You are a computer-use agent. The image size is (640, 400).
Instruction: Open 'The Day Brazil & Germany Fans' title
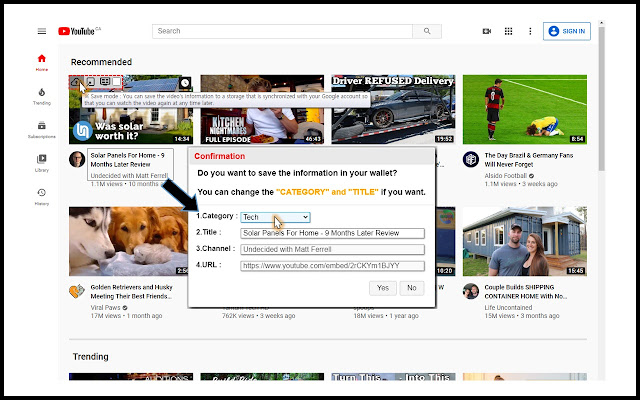[x=529, y=160]
